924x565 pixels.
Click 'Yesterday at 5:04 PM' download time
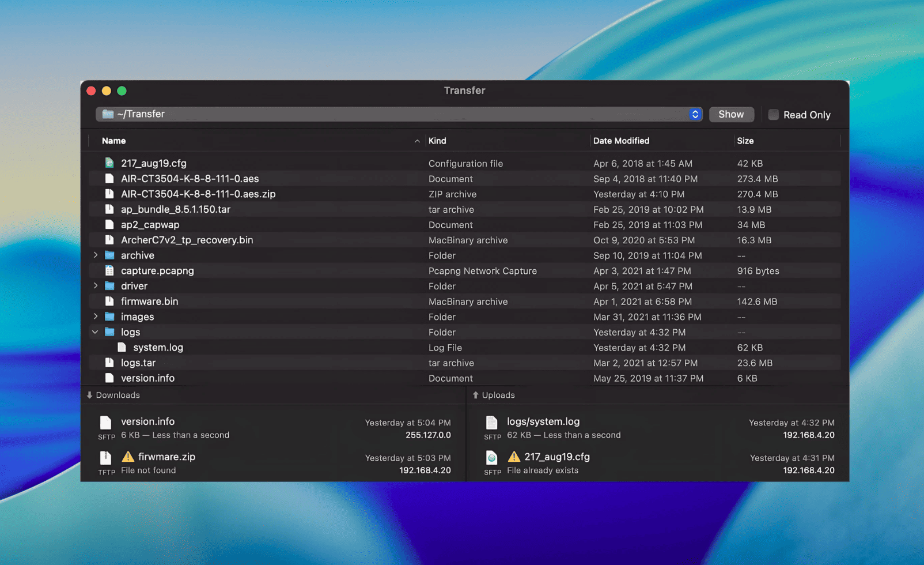(x=408, y=423)
